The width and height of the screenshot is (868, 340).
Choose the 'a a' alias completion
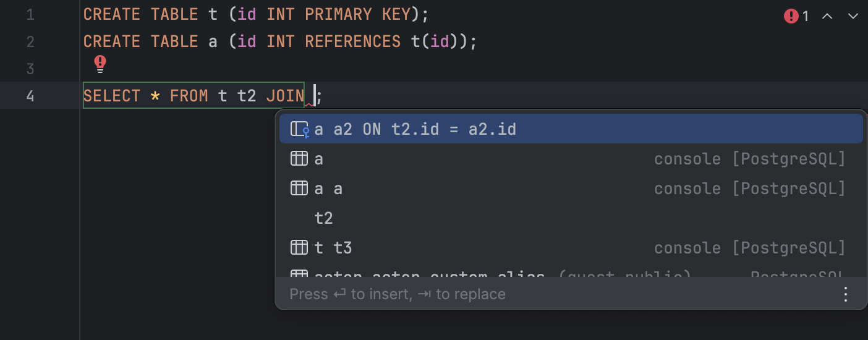pyautogui.click(x=328, y=189)
